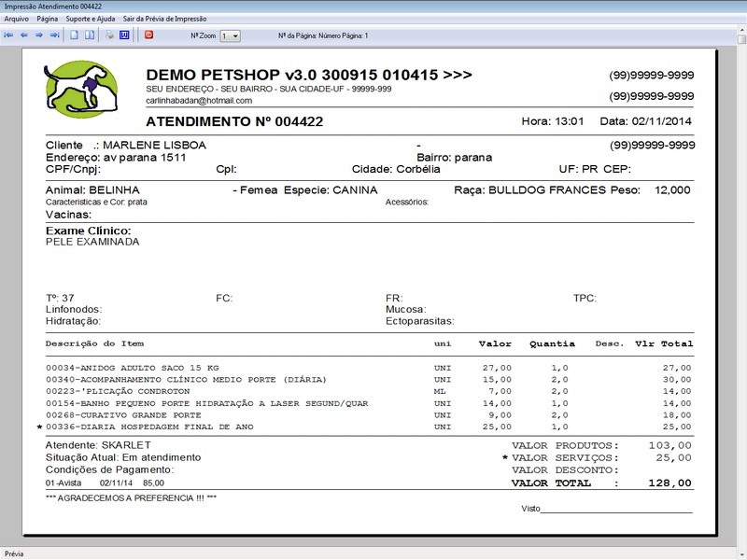
Task: Click the red power exit icon
Action: click(149, 35)
